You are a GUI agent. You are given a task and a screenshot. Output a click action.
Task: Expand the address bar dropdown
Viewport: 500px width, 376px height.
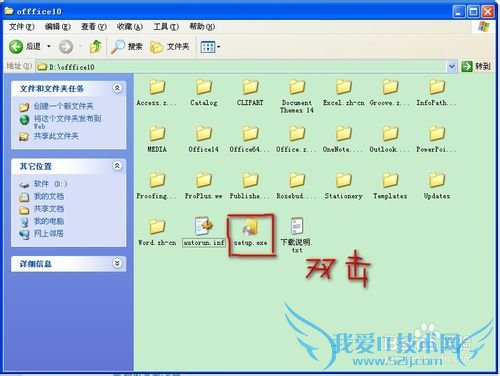point(451,67)
